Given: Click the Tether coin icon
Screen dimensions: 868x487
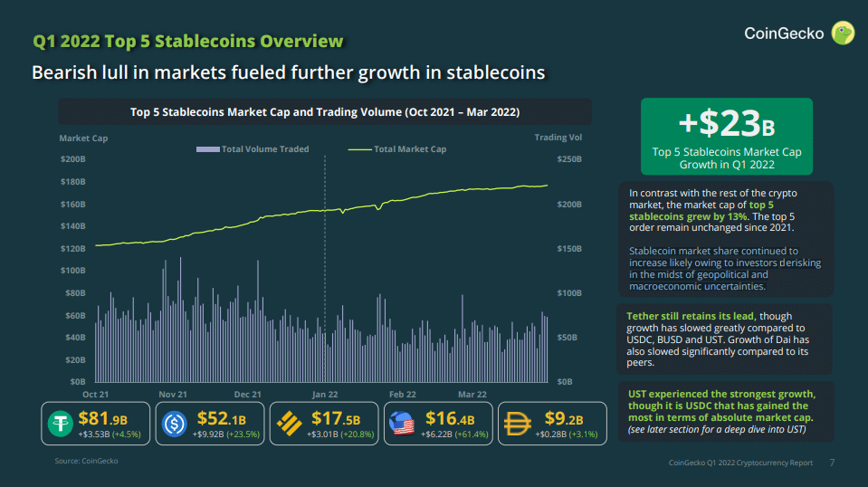Looking at the screenshot, I should pos(62,424).
